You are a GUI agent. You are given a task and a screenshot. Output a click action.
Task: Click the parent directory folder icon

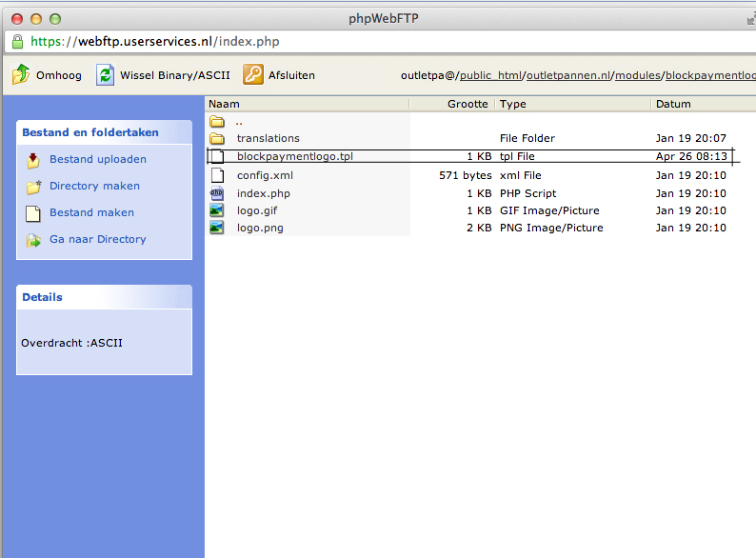point(217,122)
